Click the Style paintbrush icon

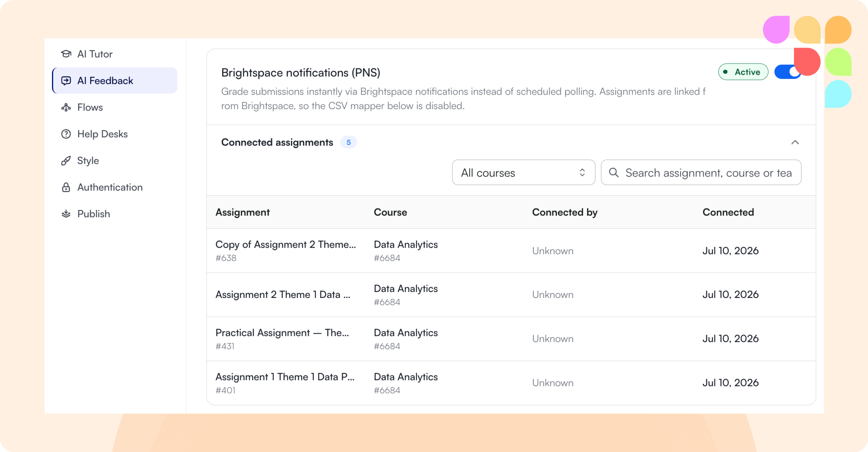coord(66,161)
